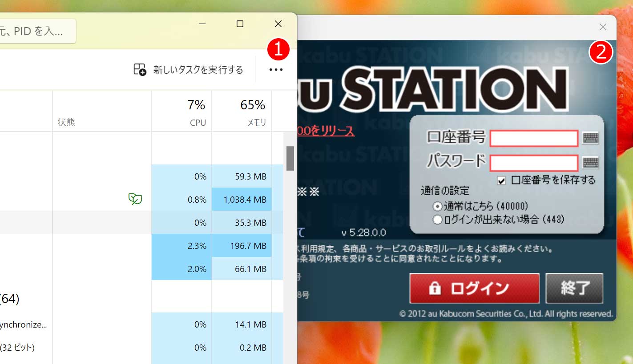Select the 2.3% CPU cell

click(181, 245)
